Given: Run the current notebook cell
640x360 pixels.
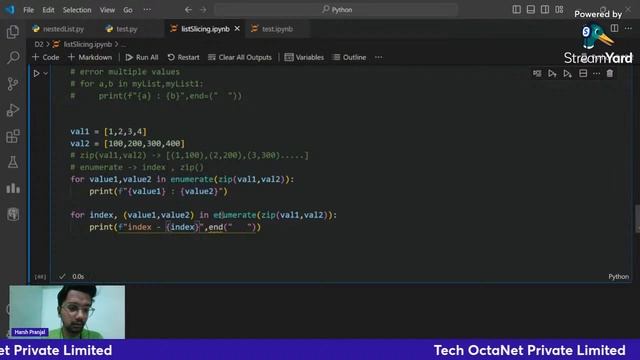Looking at the screenshot, I should (36, 73).
